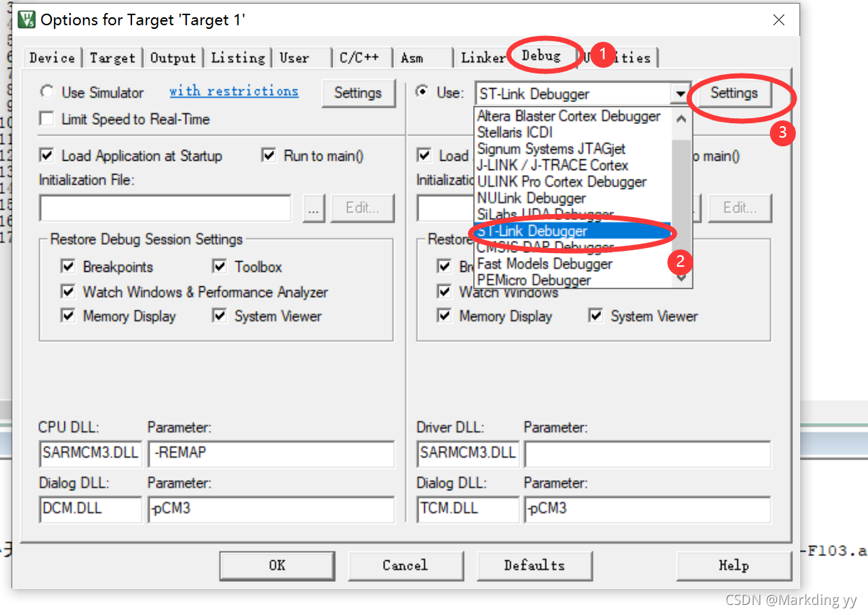Viewport: 868px width, 615px height.
Task: Toggle left Breakpoints checkbox
Action: [69, 267]
